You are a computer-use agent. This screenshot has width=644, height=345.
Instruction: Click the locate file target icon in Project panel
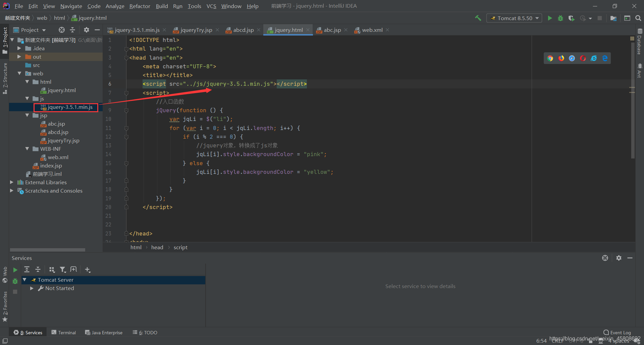[62, 30]
